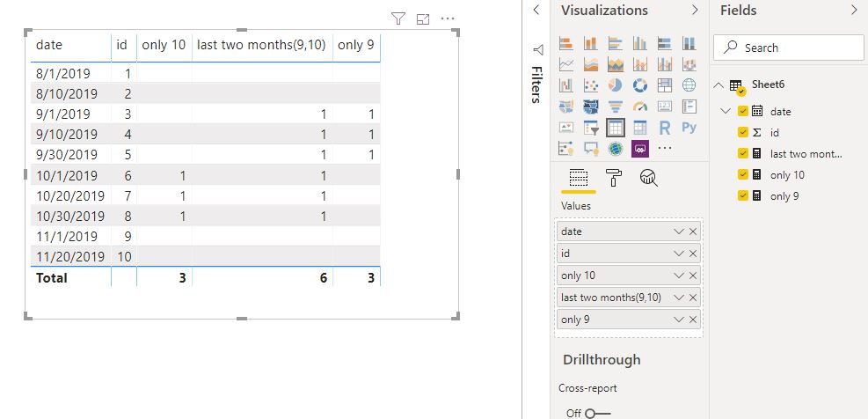
Task: Select the Python visual
Action: [689, 128]
